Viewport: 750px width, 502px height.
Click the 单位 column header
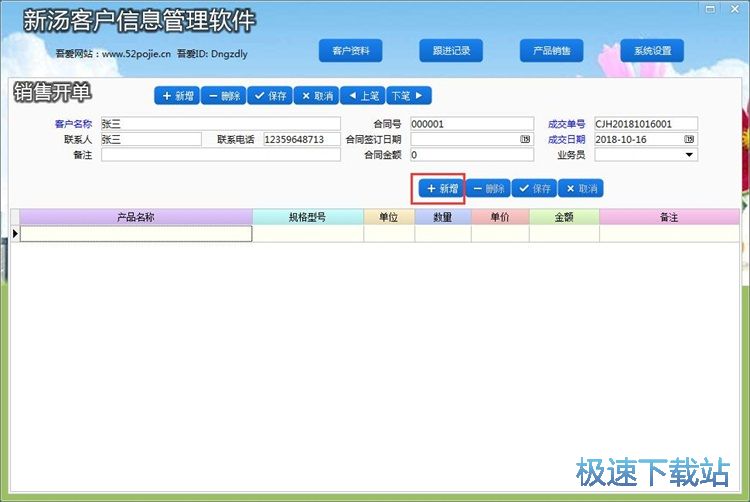tap(389, 217)
